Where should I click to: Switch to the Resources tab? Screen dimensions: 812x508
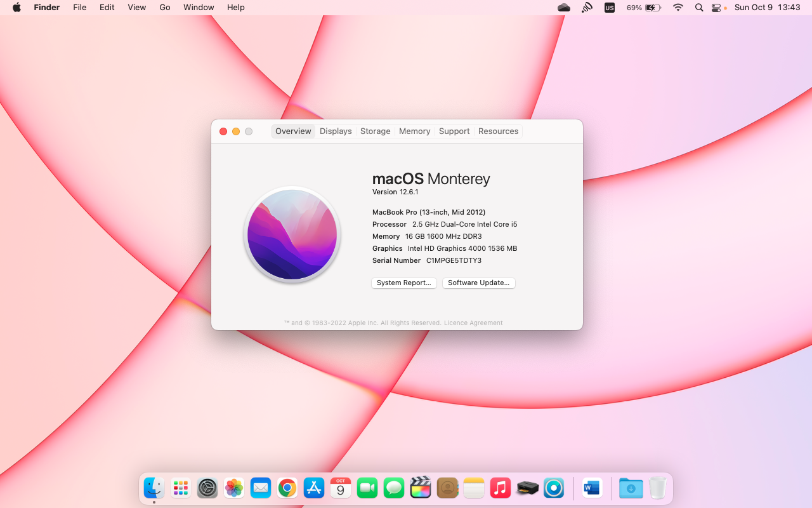coord(499,131)
